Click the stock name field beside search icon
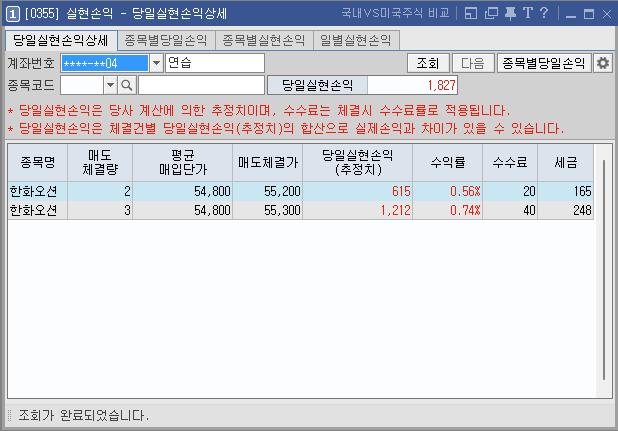Image resolution: width=618 pixels, height=431 pixels. [201, 85]
